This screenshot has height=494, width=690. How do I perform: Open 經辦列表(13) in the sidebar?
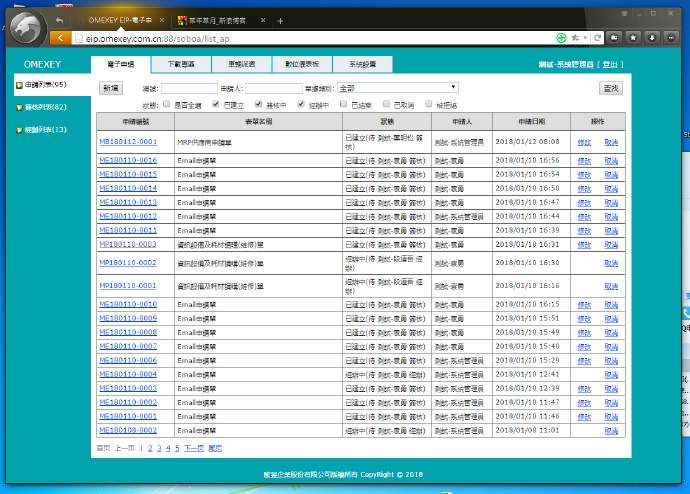pos(46,129)
